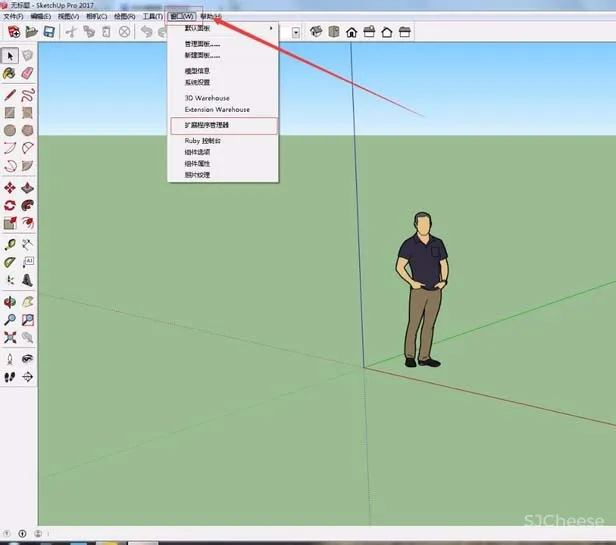Select the Move tool
The height and width of the screenshot is (545, 616).
10,187
